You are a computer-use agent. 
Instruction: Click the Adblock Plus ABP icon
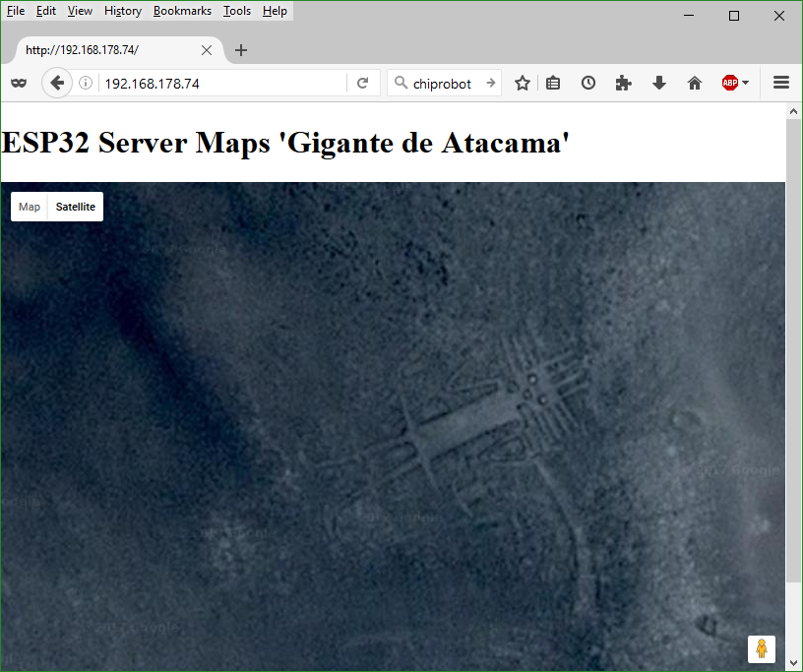(x=730, y=84)
